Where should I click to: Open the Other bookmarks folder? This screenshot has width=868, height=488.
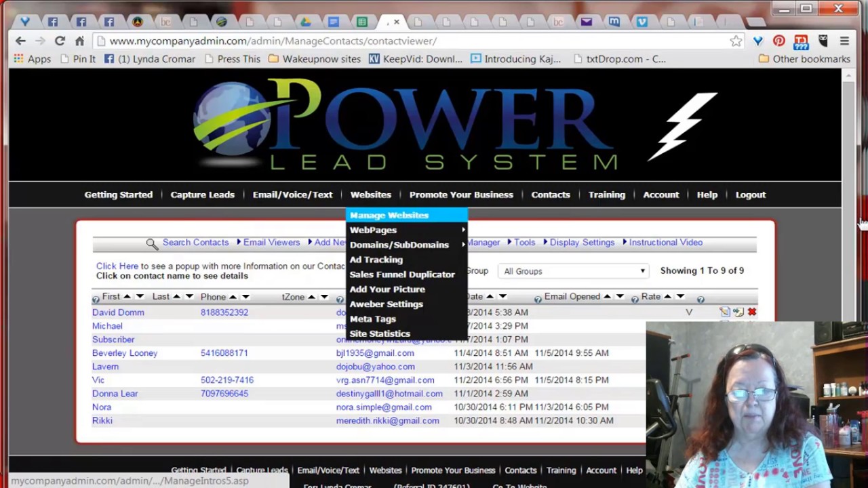[804, 59]
